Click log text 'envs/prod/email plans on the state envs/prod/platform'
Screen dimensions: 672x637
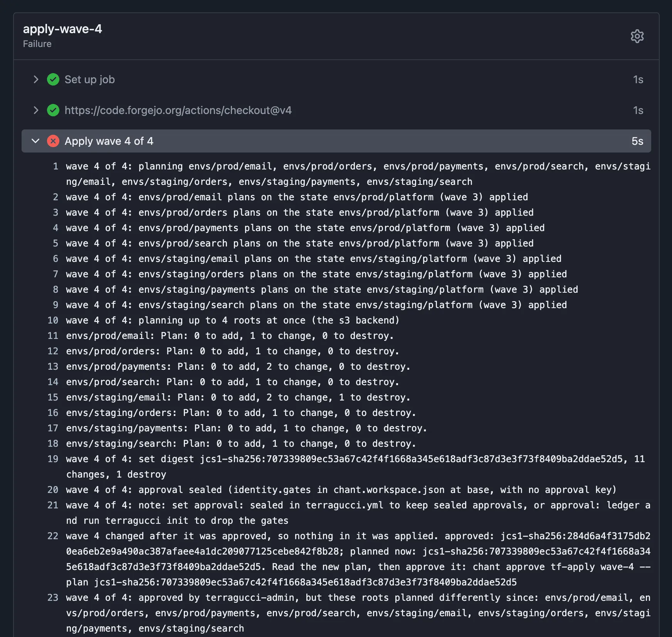coord(286,197)
